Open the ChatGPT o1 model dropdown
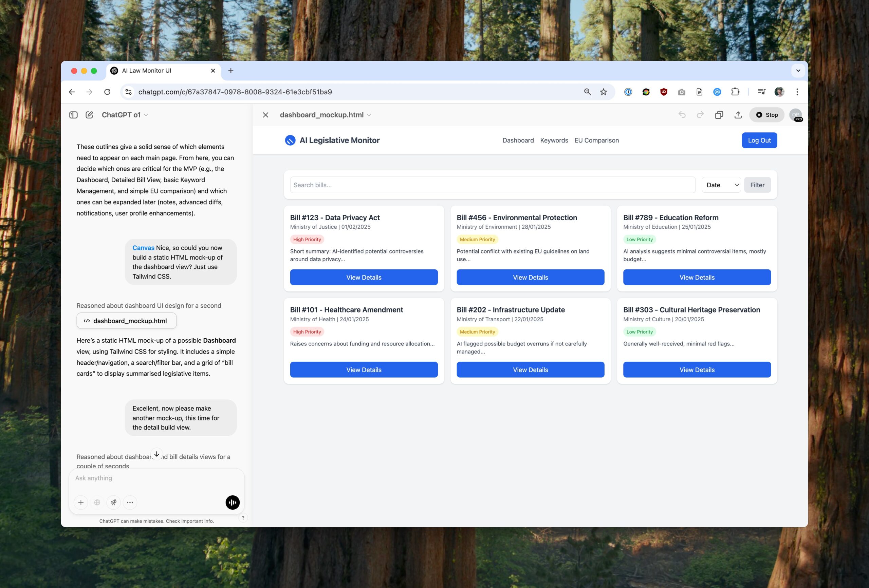This screenshot has width=869, height=588. point(125,115)
